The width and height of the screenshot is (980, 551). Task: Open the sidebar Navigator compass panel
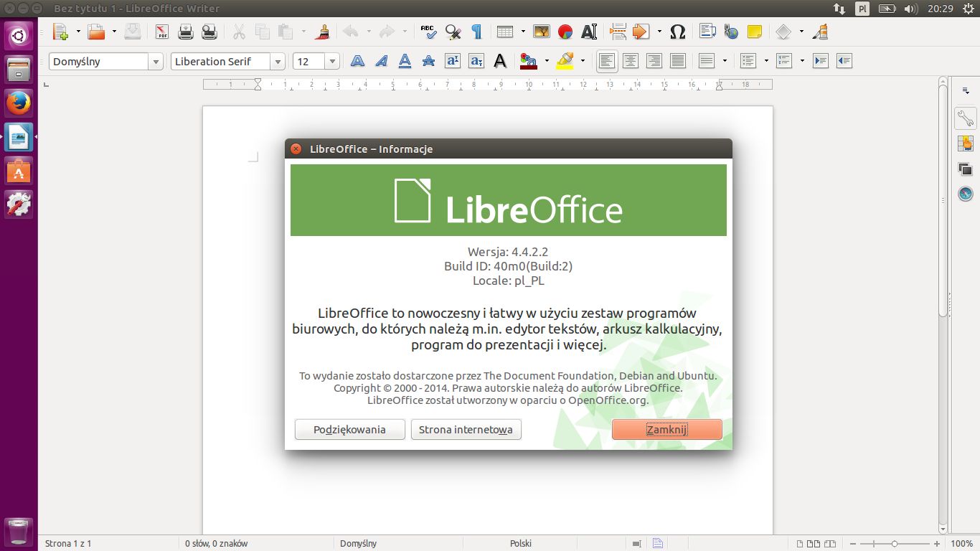(x=965, y=194)
